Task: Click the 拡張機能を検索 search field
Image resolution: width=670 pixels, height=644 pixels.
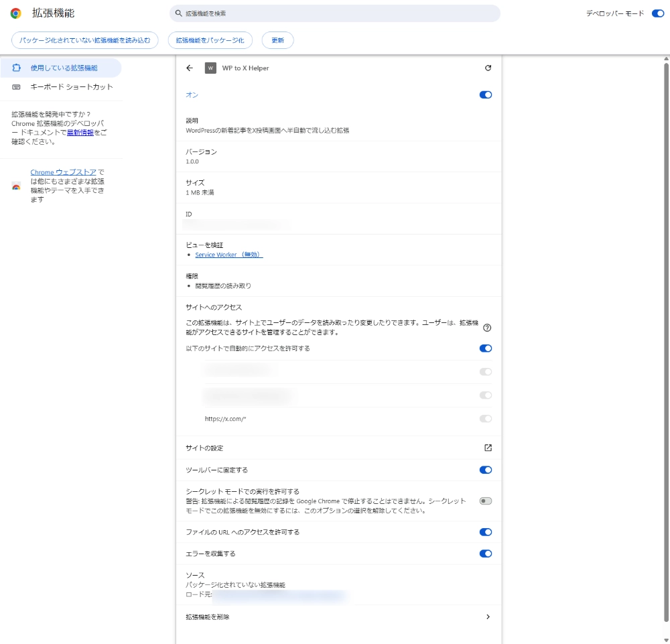Action: pos(335,13)
